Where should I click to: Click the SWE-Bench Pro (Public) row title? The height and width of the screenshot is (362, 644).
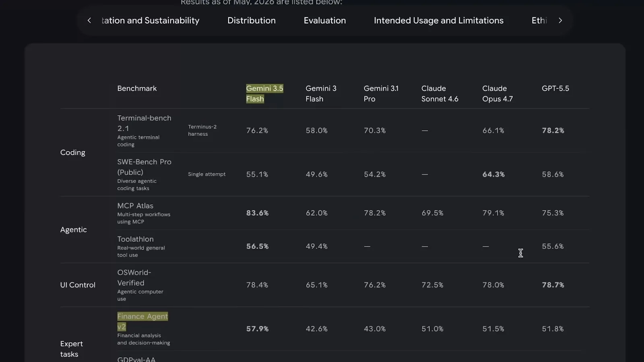(144, 167)
